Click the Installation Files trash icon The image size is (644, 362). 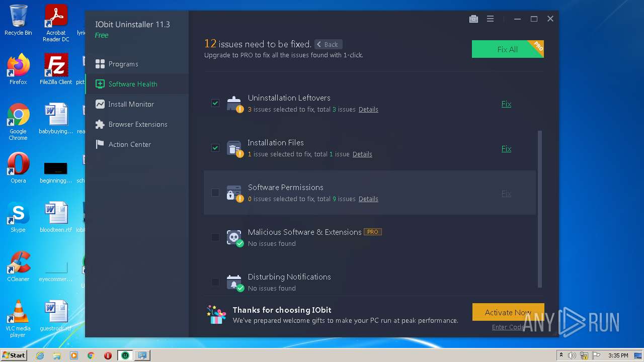(234, 148)
